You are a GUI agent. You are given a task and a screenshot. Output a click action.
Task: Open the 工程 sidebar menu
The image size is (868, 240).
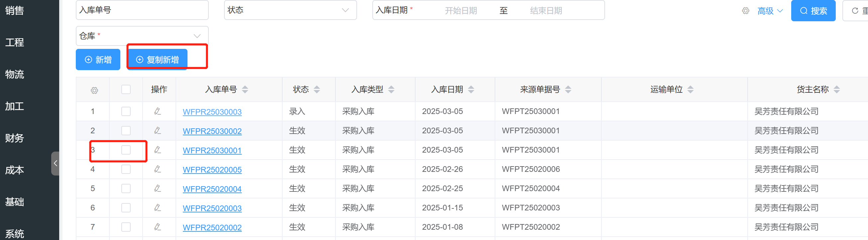[15, 42]
